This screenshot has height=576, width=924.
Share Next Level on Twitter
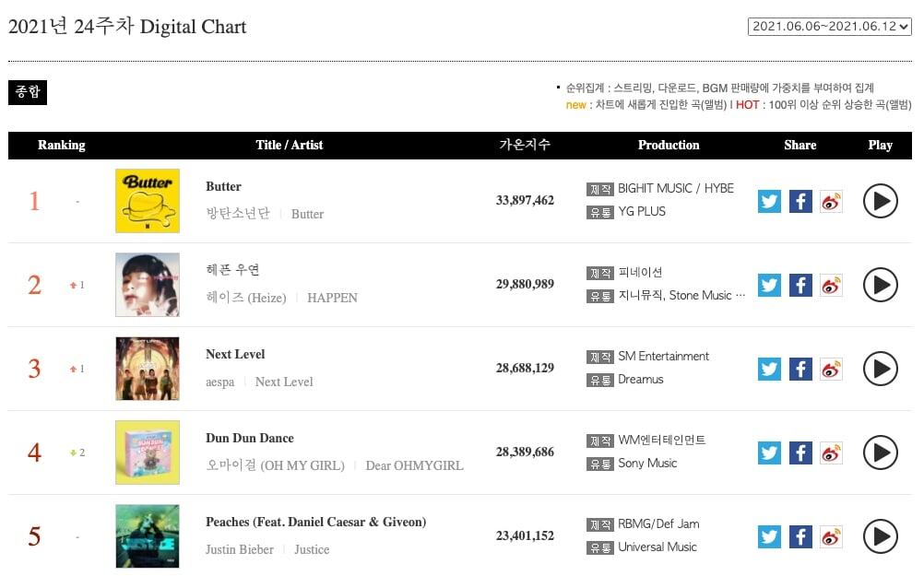(769, 369)
